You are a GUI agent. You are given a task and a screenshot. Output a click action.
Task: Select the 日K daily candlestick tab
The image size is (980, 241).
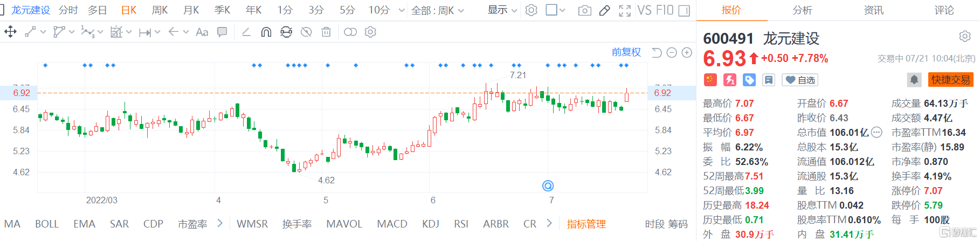[x=129, y=10]
